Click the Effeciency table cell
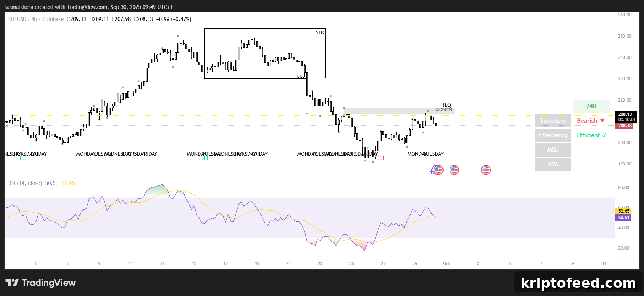The height and width of the screenshot is (296, 644). pyautogui.click(x=553, y=135)
